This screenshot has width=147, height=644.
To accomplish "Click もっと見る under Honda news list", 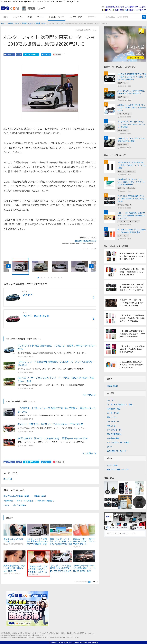I will (89, 395).
